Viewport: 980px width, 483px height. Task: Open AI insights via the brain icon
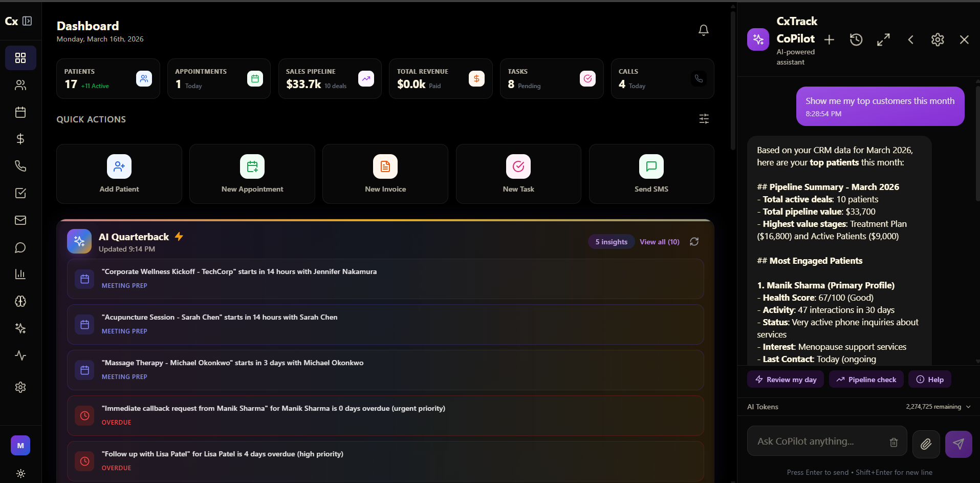pyautogui.click(x=20, y=301)
